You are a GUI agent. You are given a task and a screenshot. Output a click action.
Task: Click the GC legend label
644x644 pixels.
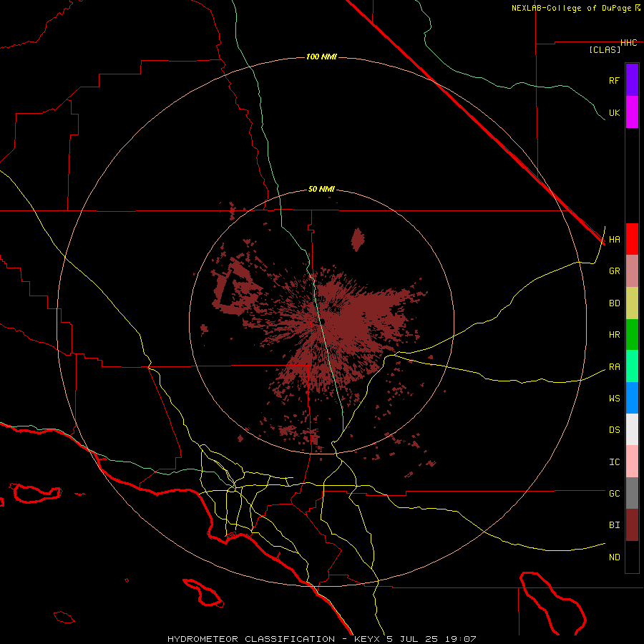(614, 494)
